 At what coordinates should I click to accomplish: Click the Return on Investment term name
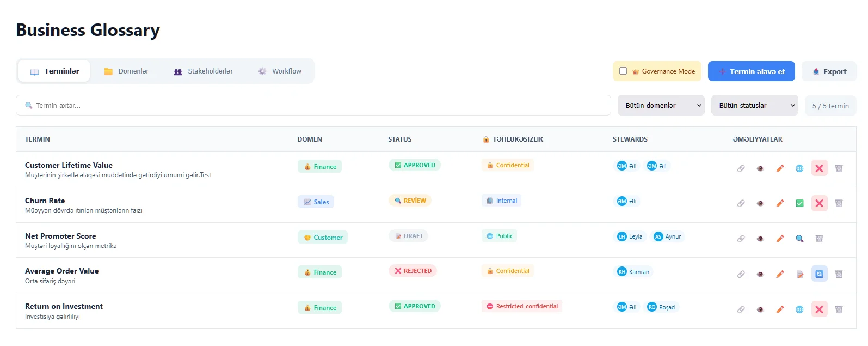[64, 306]
